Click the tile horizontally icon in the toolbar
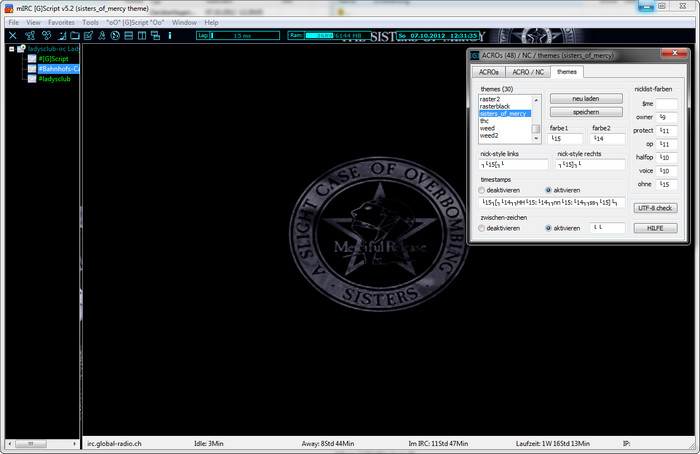Image resolution: width=700 pixels, height=454 pixels. coord(129,35)
